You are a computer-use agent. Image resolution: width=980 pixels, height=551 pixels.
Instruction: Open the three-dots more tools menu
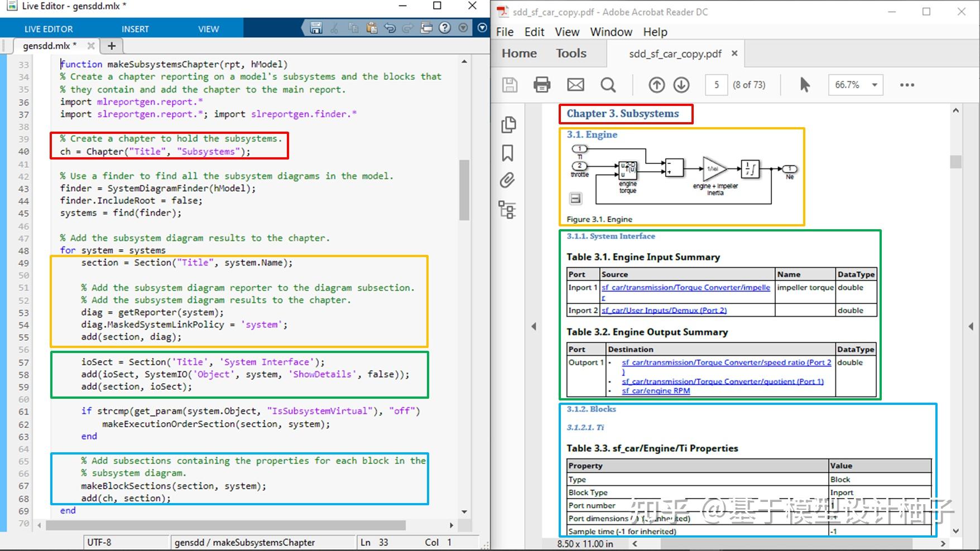pos(907,85)
